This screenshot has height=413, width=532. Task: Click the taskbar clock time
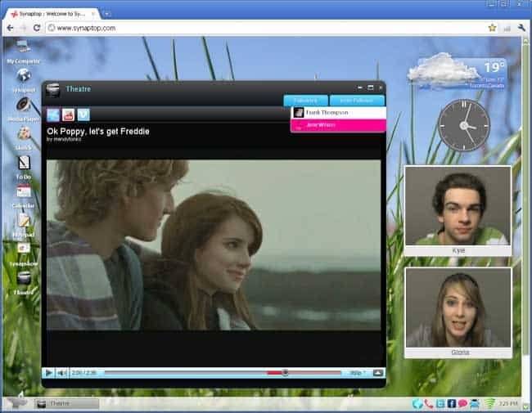coord(508,403)
